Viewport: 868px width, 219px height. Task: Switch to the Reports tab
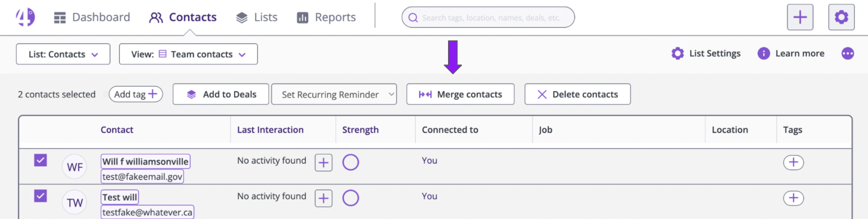point(326,18)
